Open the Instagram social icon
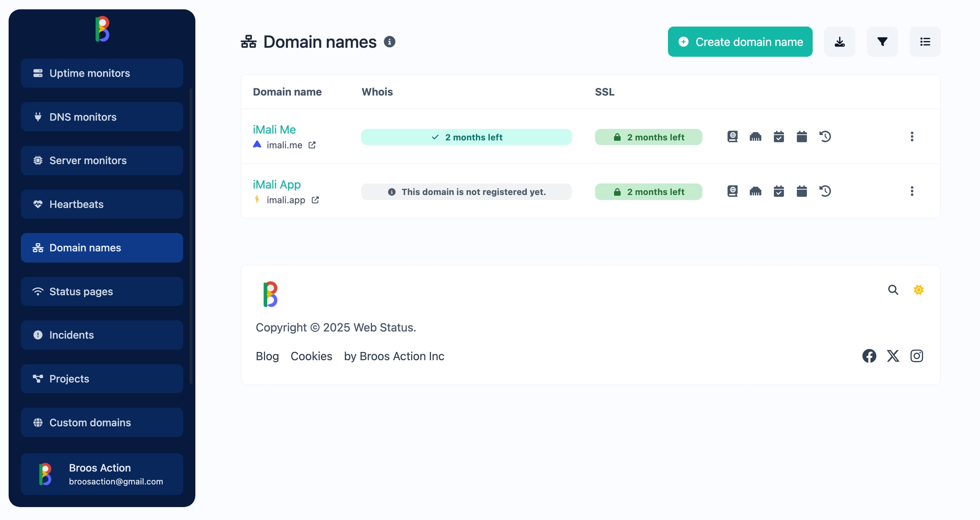Viewport: 980px width, 520px height. pyautogui.click(x=916, y=356)
